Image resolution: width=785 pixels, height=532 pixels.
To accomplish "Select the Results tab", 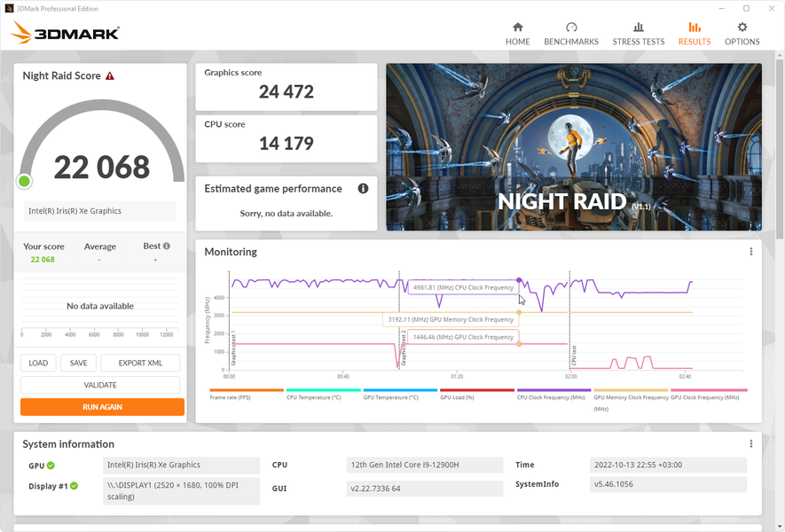I will click(695, 34).
